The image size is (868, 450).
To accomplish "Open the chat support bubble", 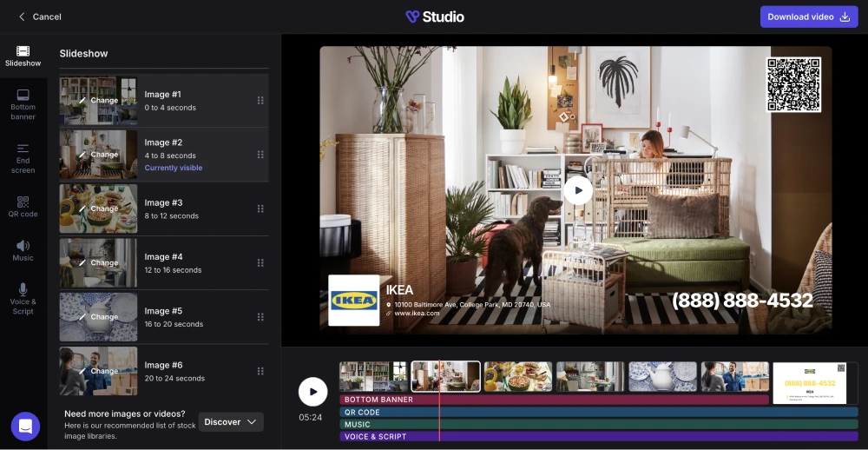I will [25, 426].
